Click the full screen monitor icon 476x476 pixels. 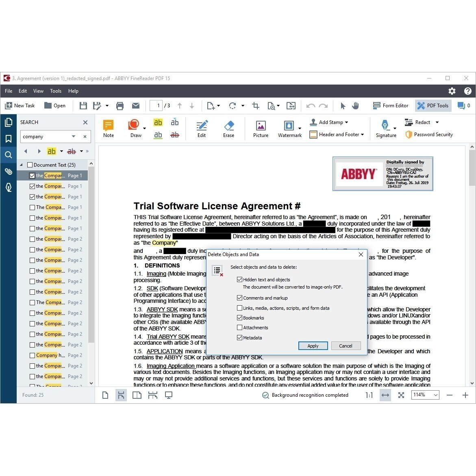coord(168,395)
